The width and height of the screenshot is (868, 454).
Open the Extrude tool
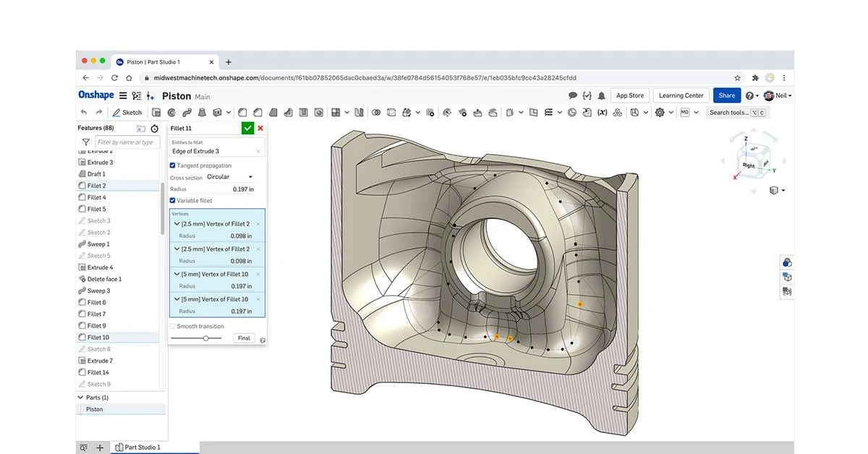tap(156, 112)
